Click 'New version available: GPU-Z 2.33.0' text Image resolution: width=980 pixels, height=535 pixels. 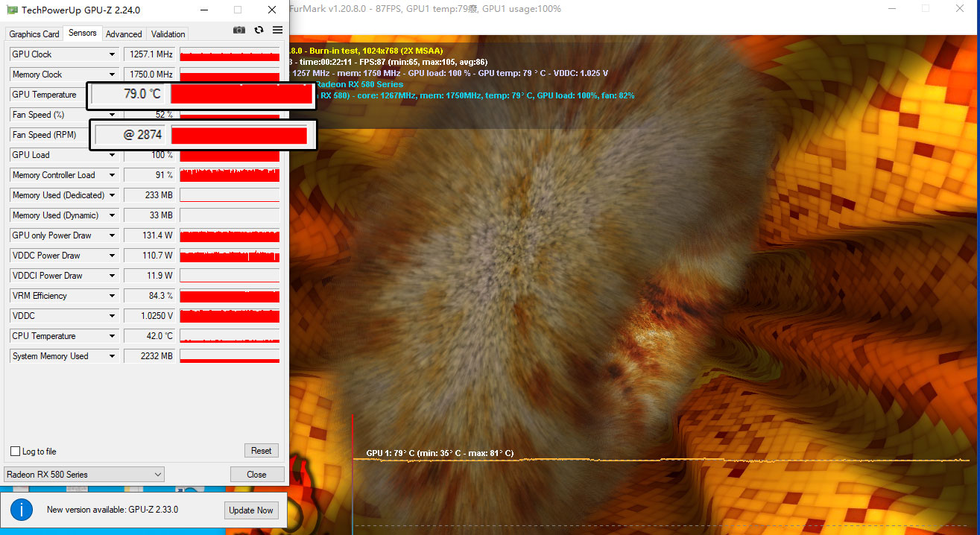coord(113,510)
